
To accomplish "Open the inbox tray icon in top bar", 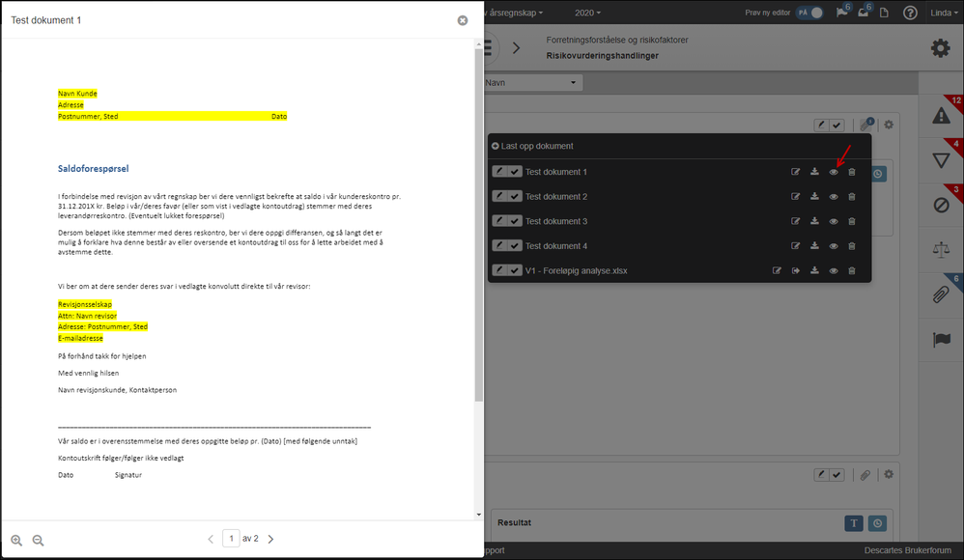I will (x=864, y=13).
